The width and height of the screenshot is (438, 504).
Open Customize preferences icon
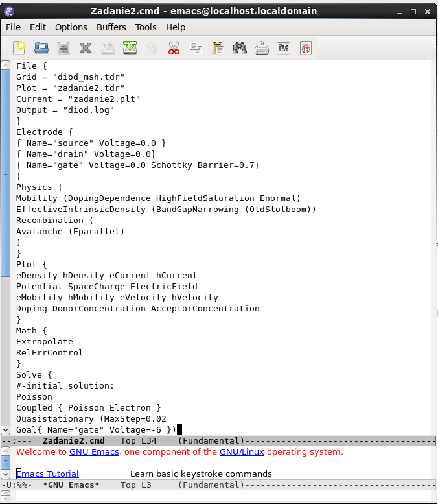(x=284, y=48)
